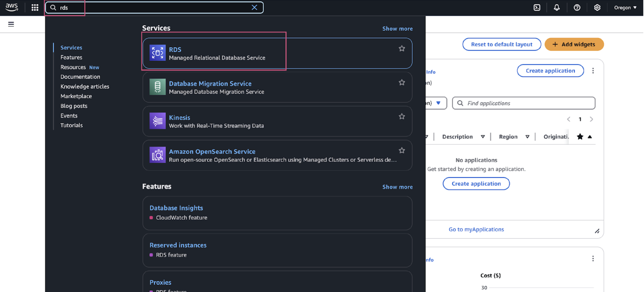The height and width of the screenshot is (292, 644).
Task: Expand the Oregon region dropdown
Action: [x=625, y=8]
